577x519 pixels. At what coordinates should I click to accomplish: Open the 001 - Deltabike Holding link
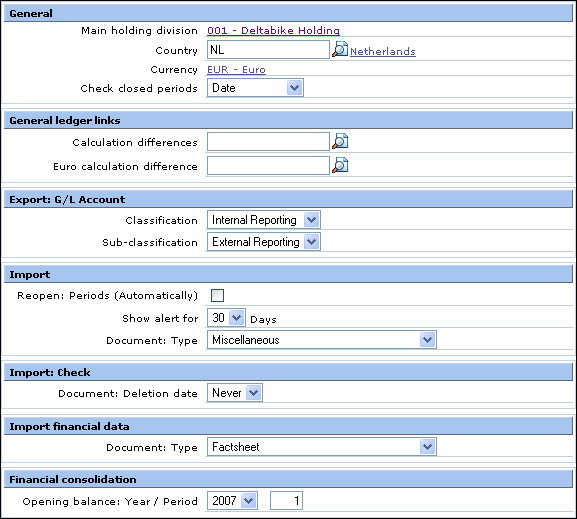(273, 31)
